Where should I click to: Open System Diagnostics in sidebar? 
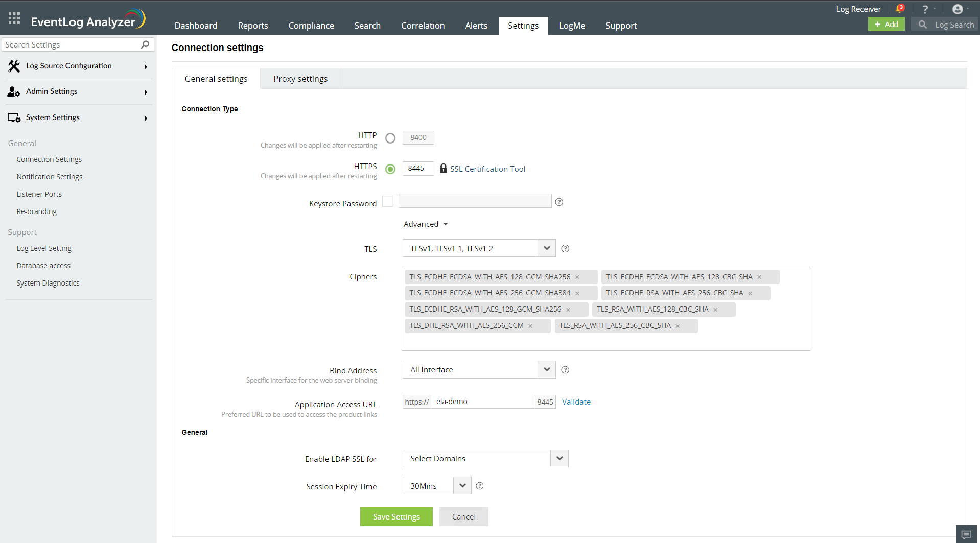(48, 283)
